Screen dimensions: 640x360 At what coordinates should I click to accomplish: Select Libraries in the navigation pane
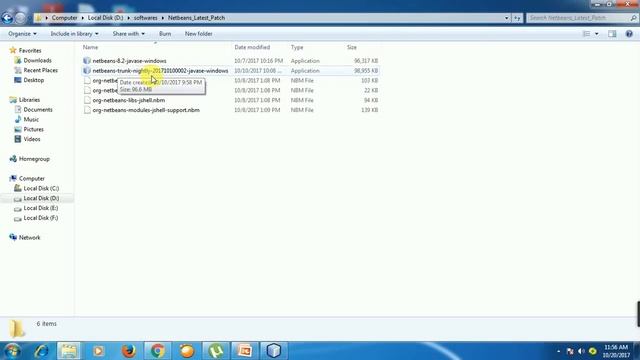point(29,100)
